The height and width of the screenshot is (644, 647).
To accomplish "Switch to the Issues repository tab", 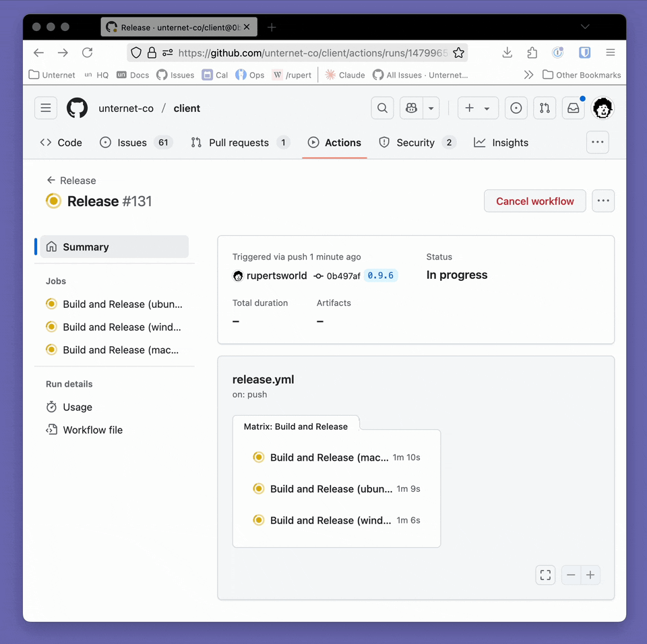I will click(x=135, y=143).
